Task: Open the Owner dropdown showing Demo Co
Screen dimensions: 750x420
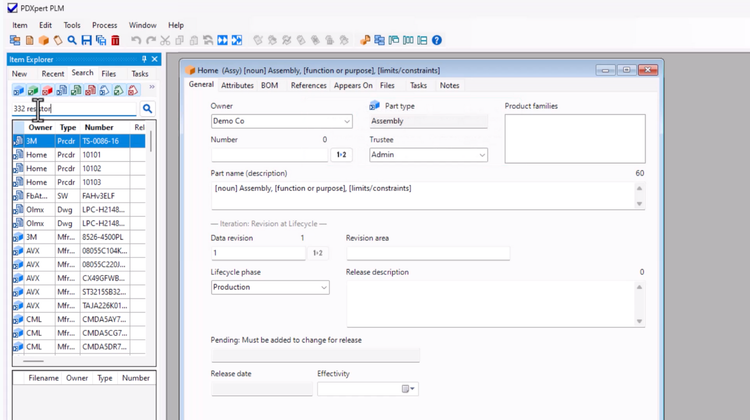Action: [281, 121]
